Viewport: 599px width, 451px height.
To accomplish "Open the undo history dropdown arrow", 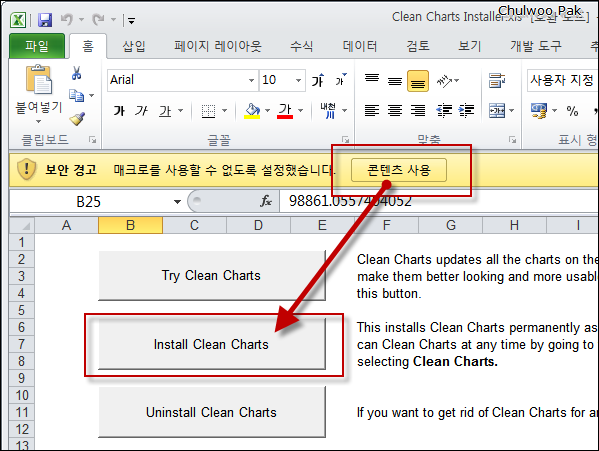I will coord(81,19).
